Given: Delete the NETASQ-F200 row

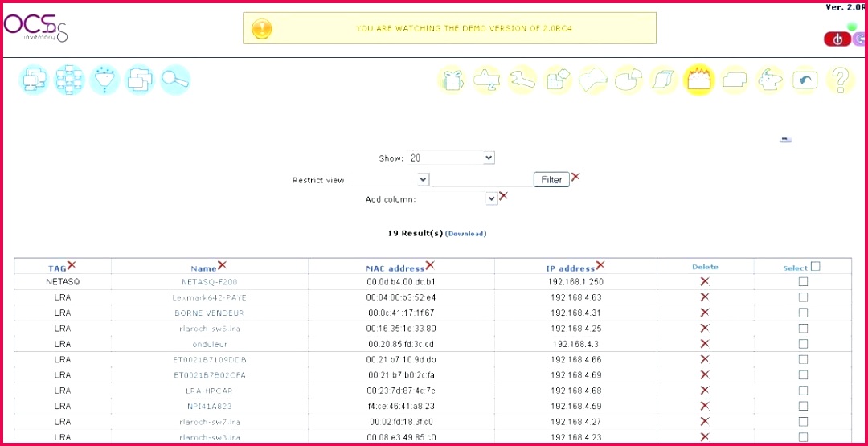Looking at the screenshot, I should coord(705,281).
